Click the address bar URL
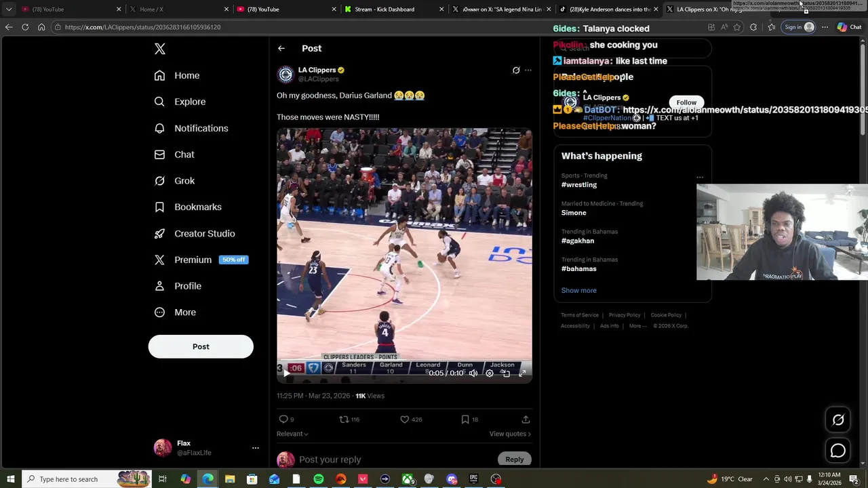Image resolution: width=868 pixels, height=488 pixels. [142, 27]
